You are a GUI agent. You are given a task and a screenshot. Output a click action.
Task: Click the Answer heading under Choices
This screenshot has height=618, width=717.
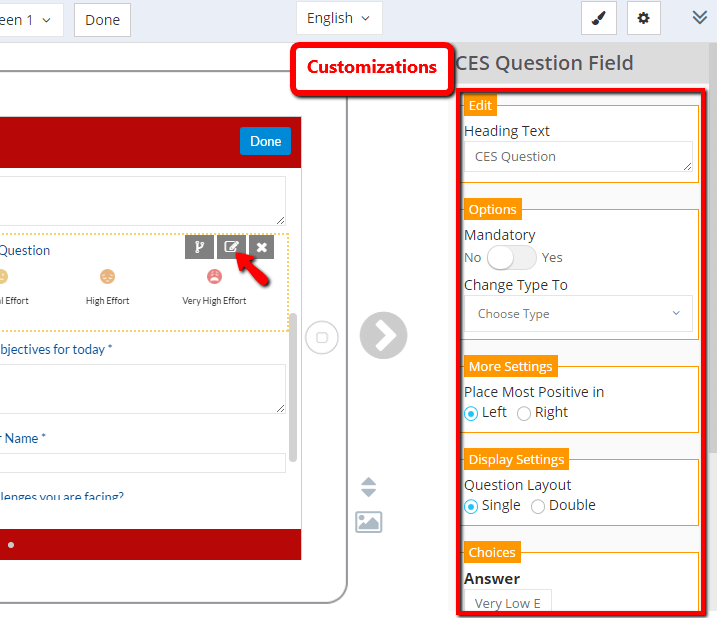pyautogui.click(x=492, y=579)
